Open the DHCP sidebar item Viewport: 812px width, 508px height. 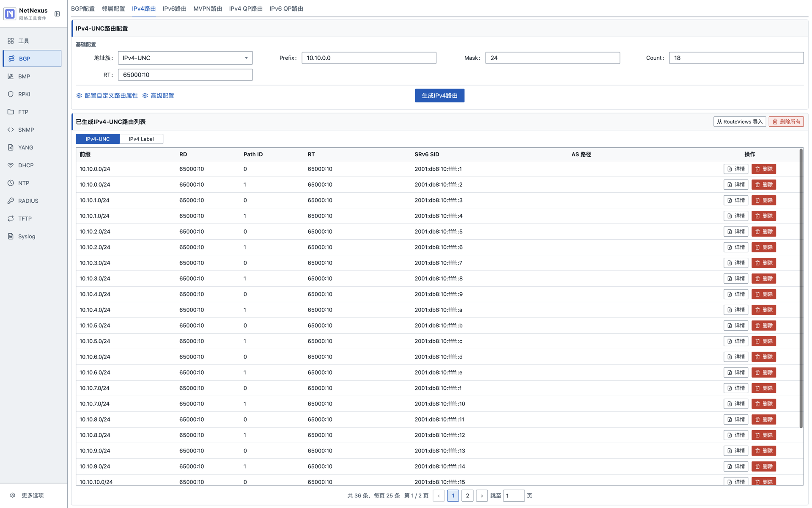click(x=32, y=165)
